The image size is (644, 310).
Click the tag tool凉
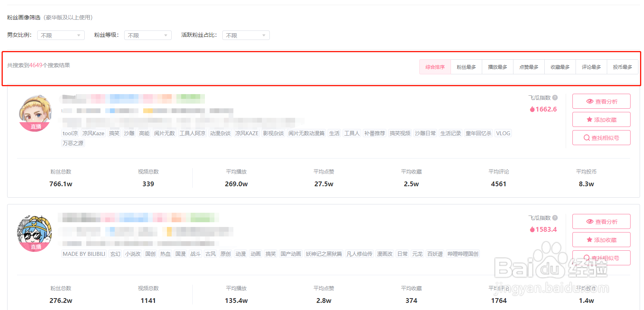tap(70, 133)
